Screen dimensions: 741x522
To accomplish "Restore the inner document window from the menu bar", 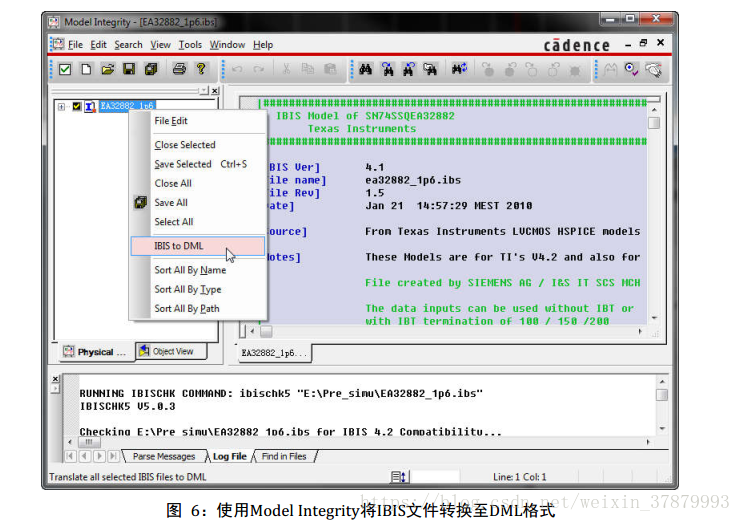I will tap(643, 43).
